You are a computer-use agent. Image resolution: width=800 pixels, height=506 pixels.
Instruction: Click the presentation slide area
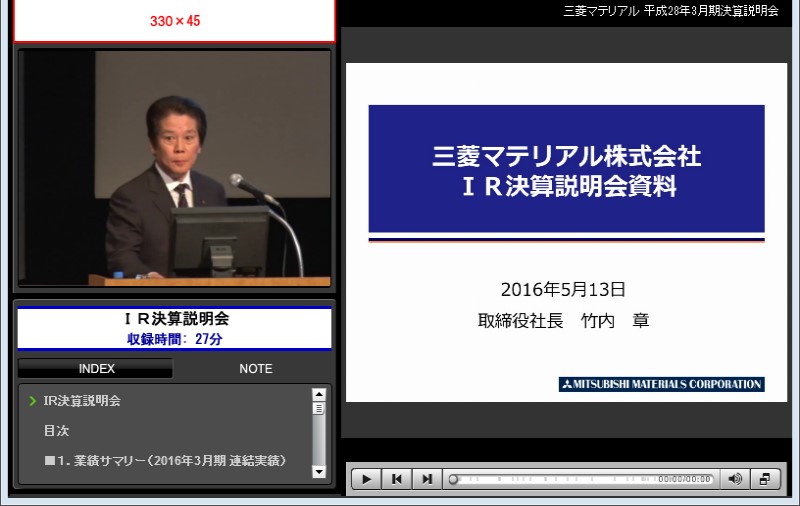point(566,232)
